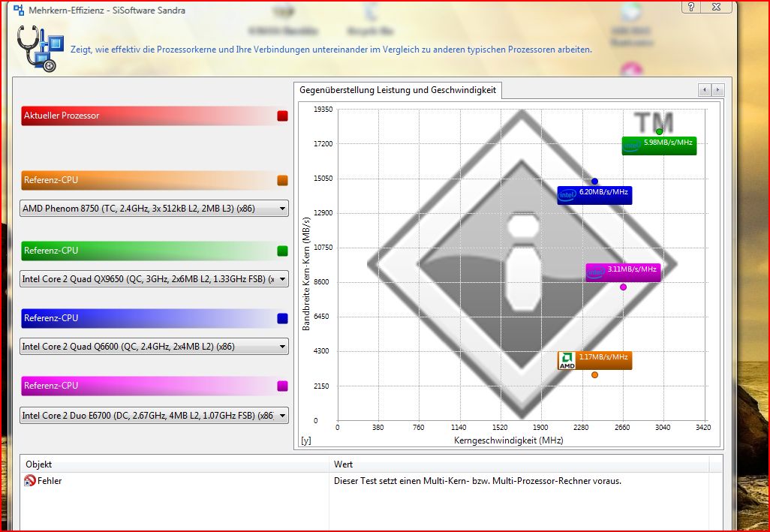Viewport: 770px width, 532px height.
Task: Close the Sandra window
Action: [x=717, y=7]
